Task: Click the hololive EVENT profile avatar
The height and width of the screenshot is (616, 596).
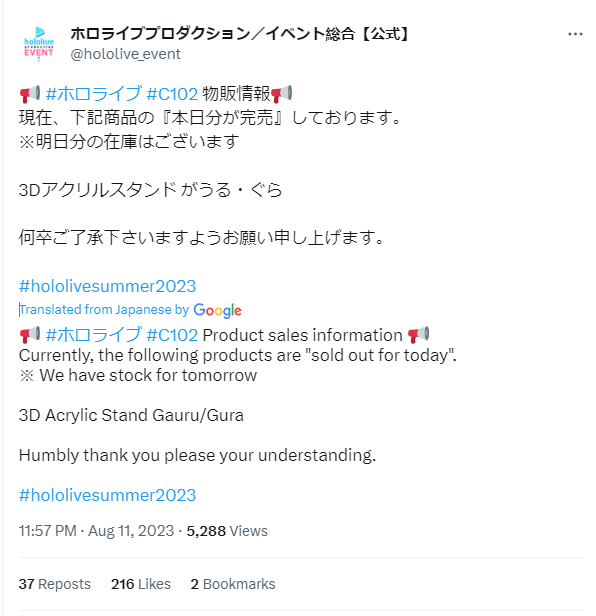Action: (39, 43)
